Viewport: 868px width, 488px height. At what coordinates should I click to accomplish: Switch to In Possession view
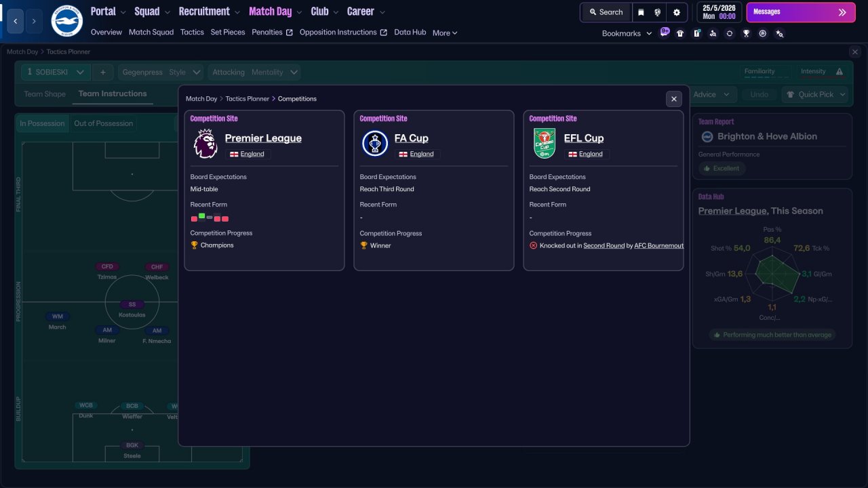[42, 123]
